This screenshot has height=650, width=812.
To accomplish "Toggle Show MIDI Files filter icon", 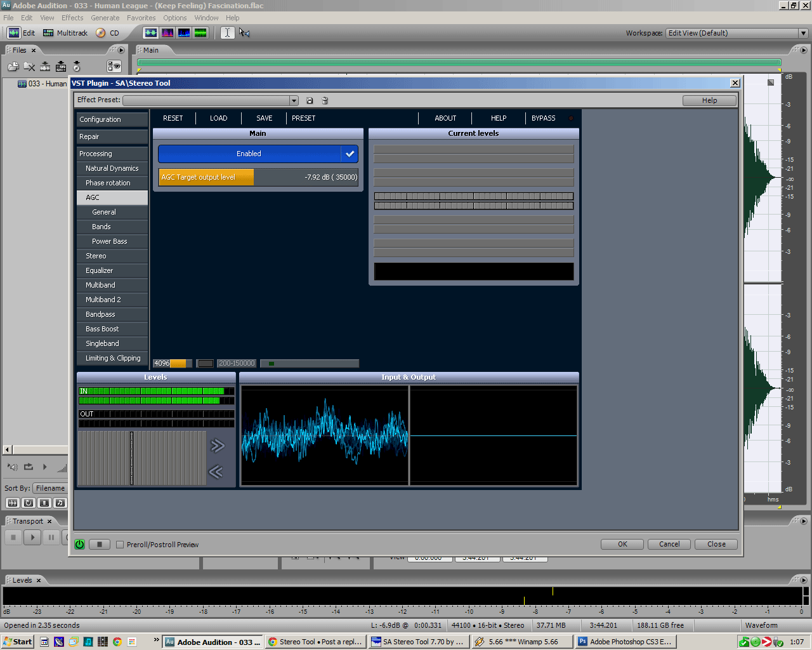I will click(60, 503).
